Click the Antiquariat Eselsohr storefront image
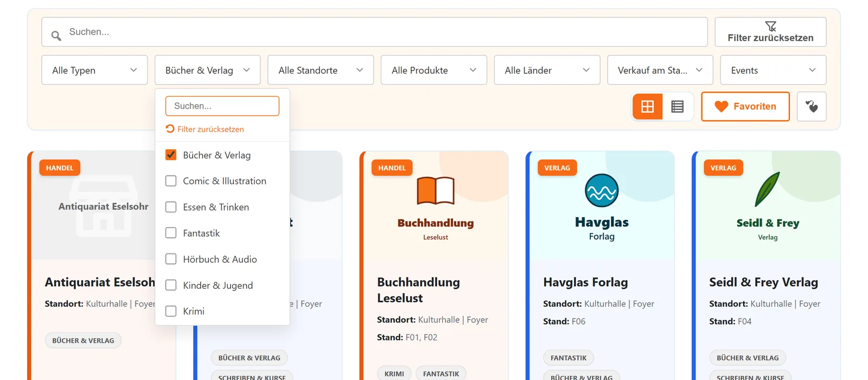This screenshot has width=868, height=380. (x=104, y=206)
